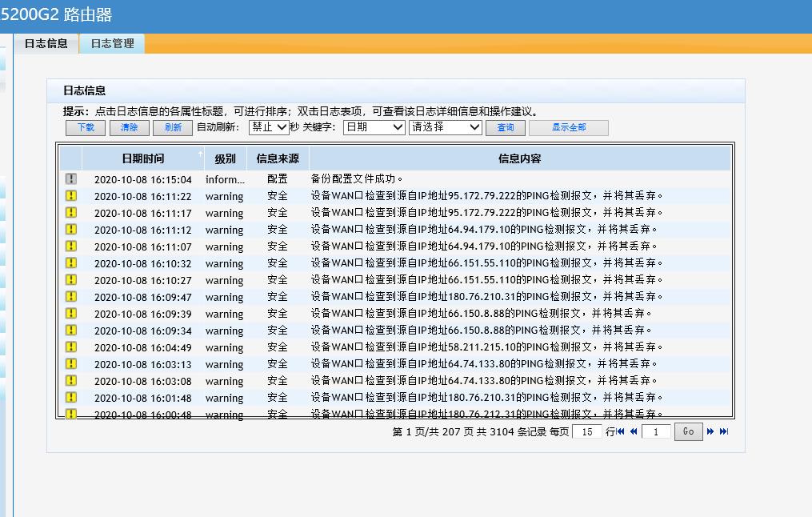
Task: Select 安全 source in 16:09:34 row
Action: [x=278, y=330]
